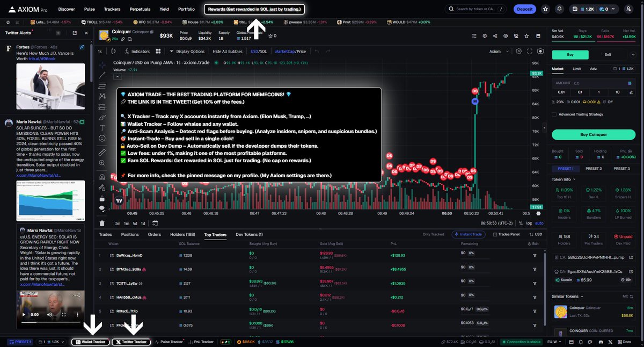
Task: Select the emoji sticker tool
Action: point(102,139)
